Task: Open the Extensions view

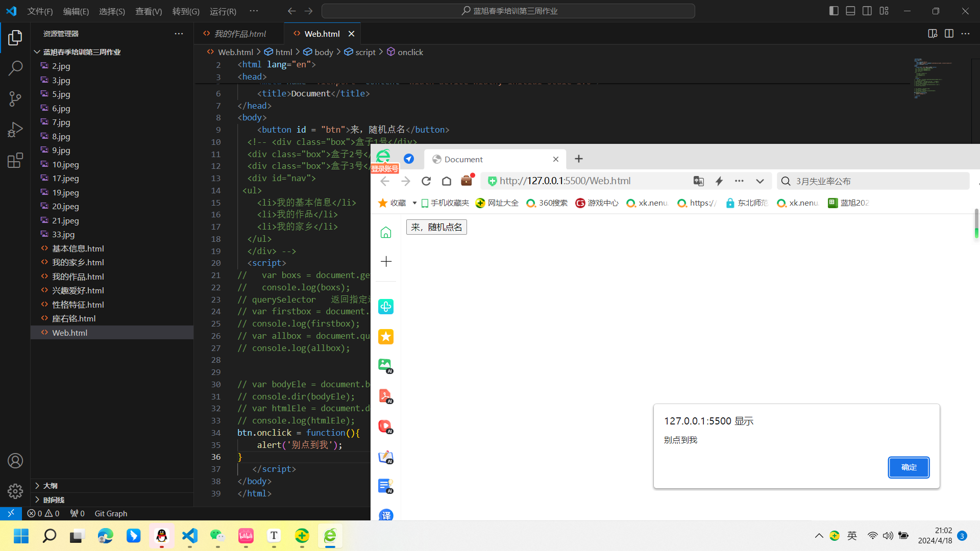Action: pos(15,160)
